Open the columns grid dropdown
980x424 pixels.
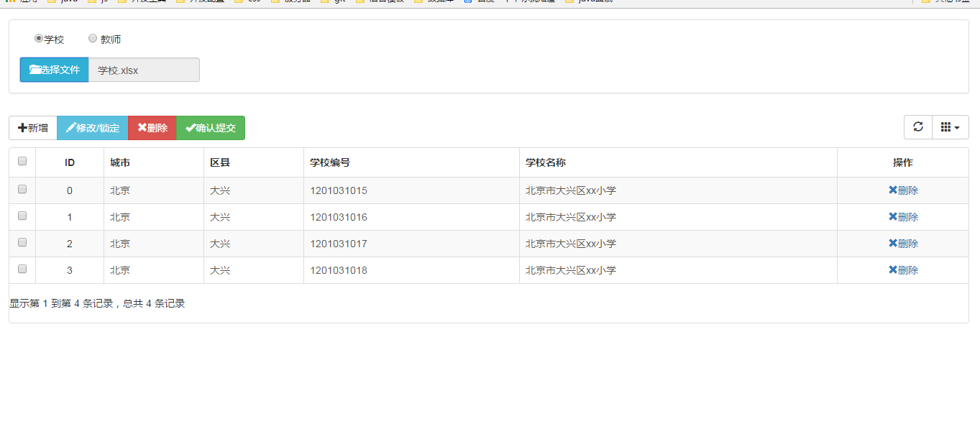(x=951, y=127)
